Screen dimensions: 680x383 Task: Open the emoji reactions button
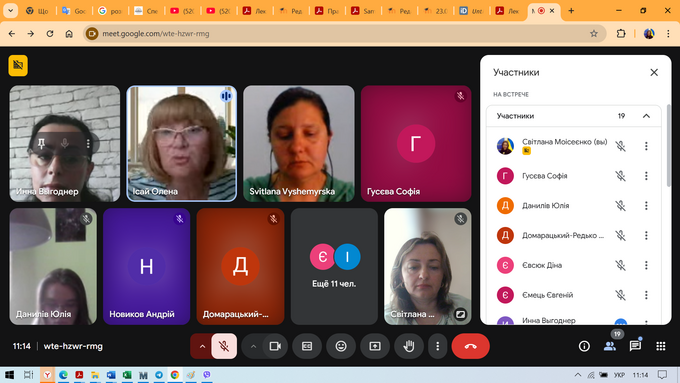341,346
